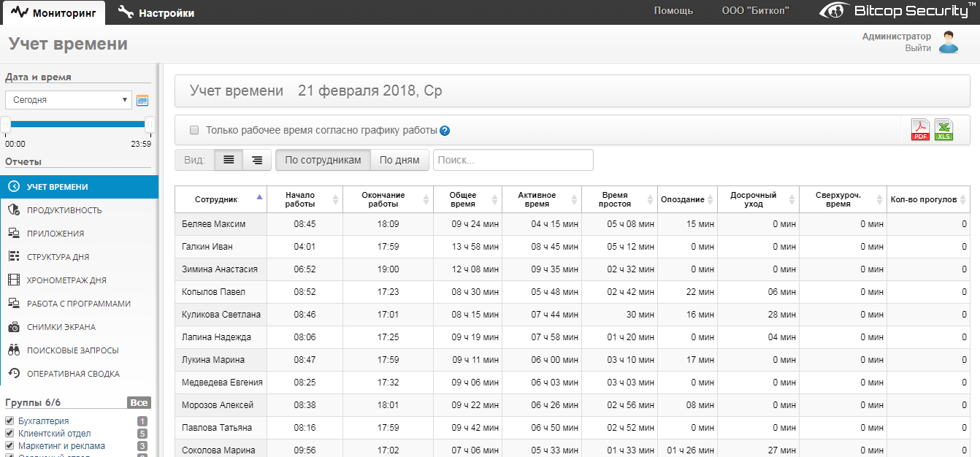The image size is (980, 457).
Task: Click the administrator avatar icon
Action: pyautogui.click(x=948, y=42)
